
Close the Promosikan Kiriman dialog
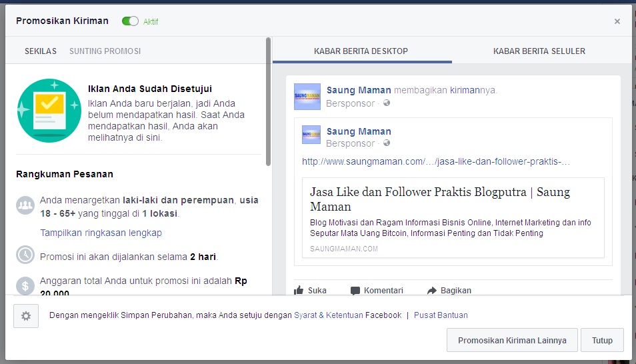pos(617,21)
